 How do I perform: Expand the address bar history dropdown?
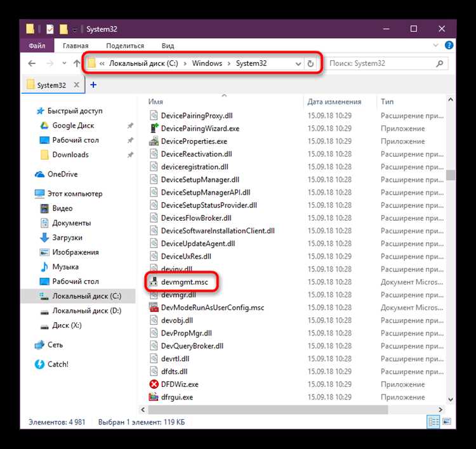click(x=298, y=63)
